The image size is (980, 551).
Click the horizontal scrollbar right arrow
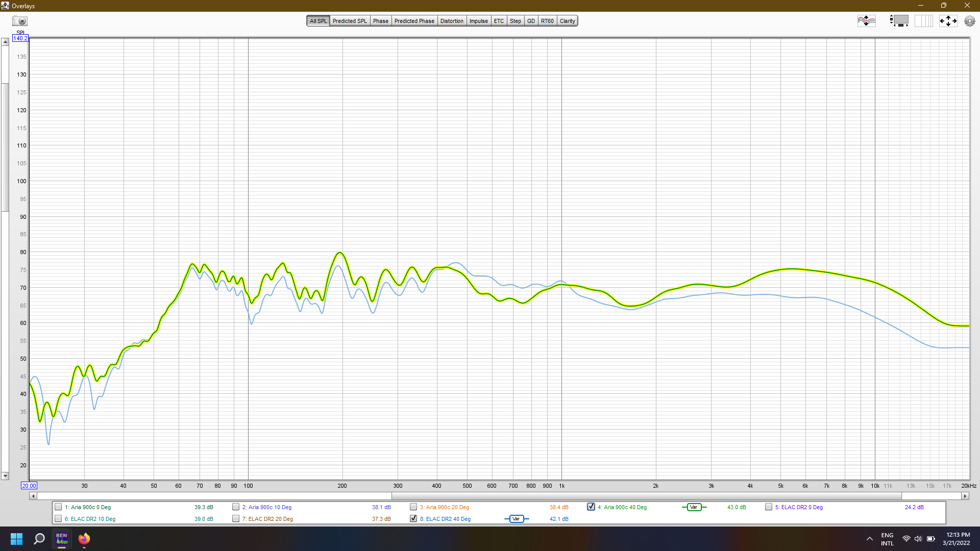[x=965, y=496]
